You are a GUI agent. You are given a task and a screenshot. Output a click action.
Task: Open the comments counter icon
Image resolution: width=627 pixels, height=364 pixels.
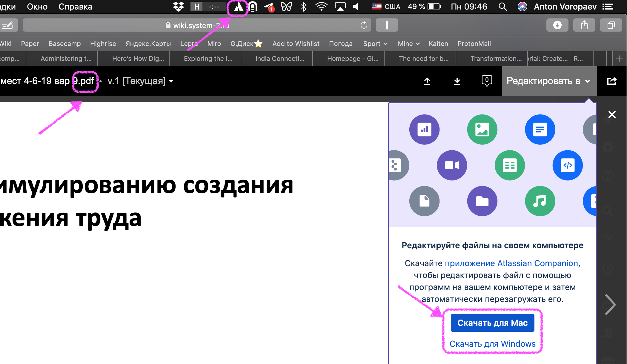486,81
